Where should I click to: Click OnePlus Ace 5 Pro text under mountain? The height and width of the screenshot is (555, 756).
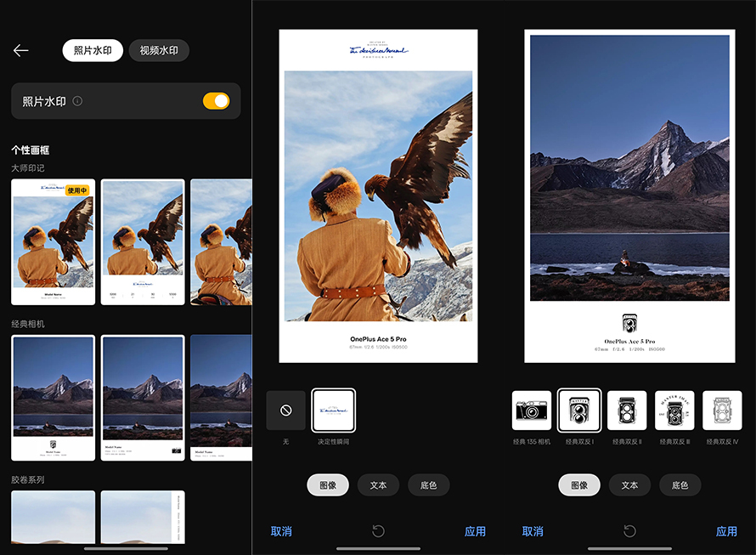coord(629,341)
